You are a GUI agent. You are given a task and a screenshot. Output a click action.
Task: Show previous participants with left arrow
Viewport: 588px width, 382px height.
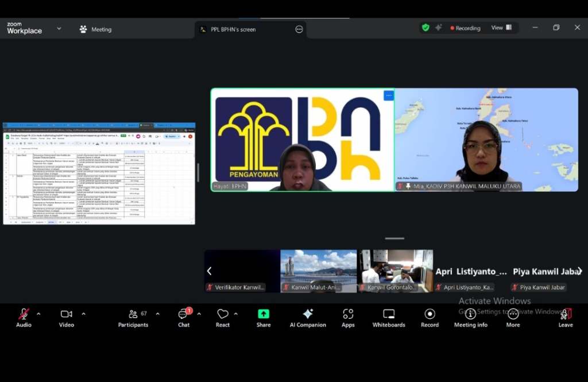(x=209, y=271)
